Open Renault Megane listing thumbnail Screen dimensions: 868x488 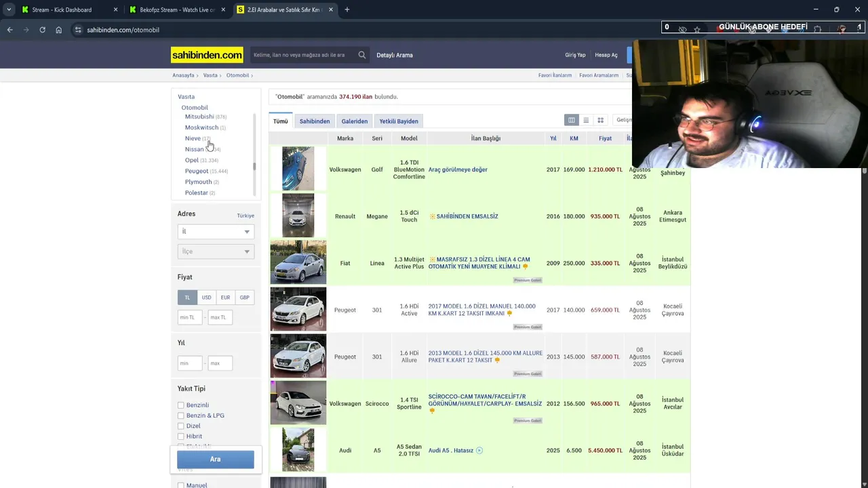[298, 216]
